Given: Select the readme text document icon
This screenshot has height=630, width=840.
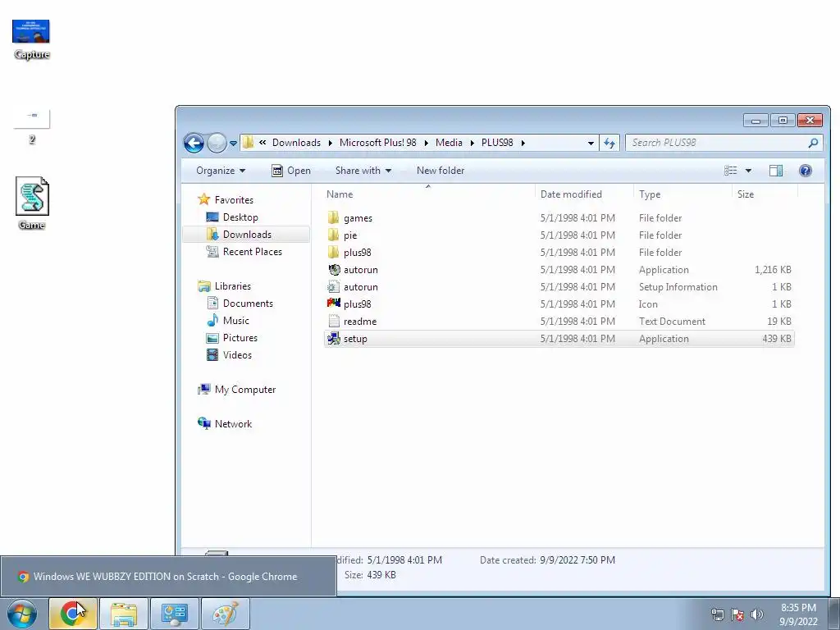Looking at the screenshot, I should [x=334, y=321].
